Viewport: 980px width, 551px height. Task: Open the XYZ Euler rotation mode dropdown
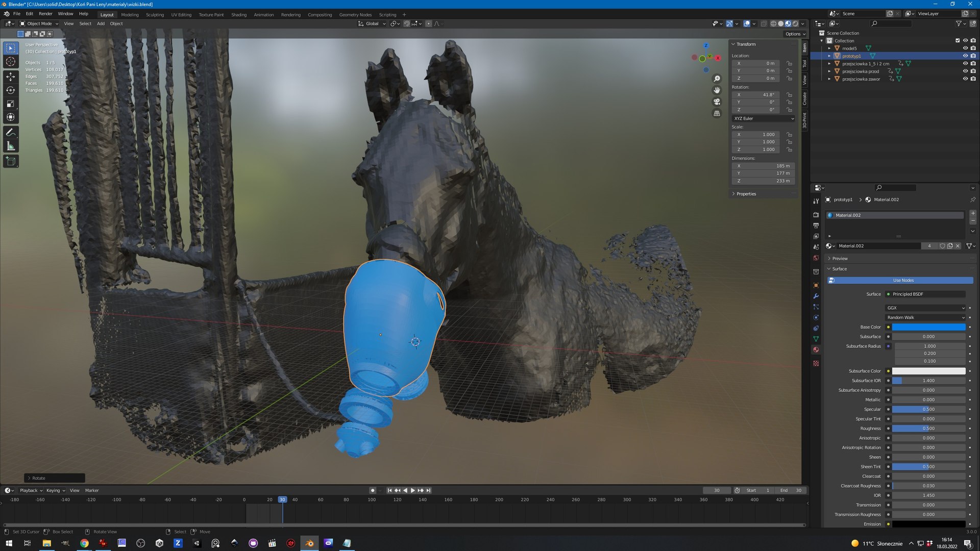(x=763, y=118)
